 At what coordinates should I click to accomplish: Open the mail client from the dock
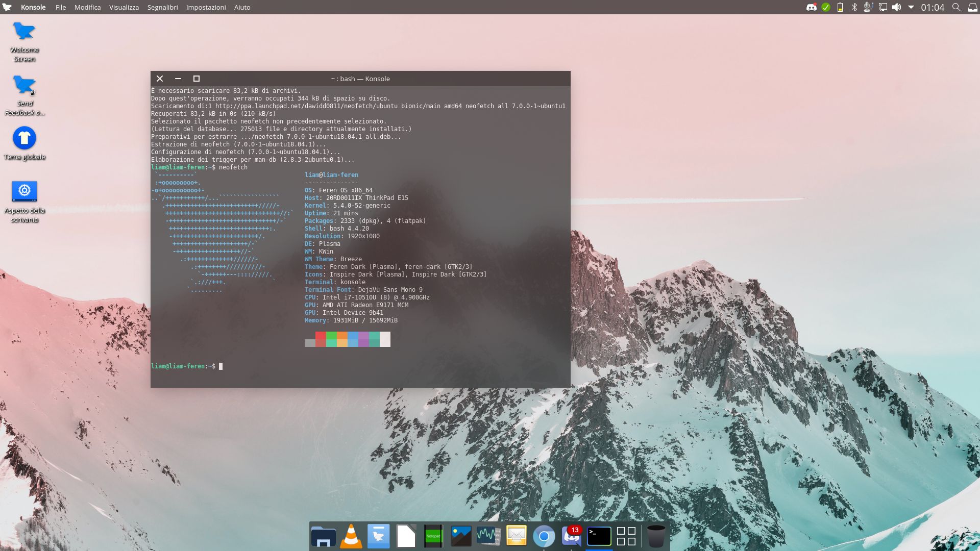tap(516, 536)
